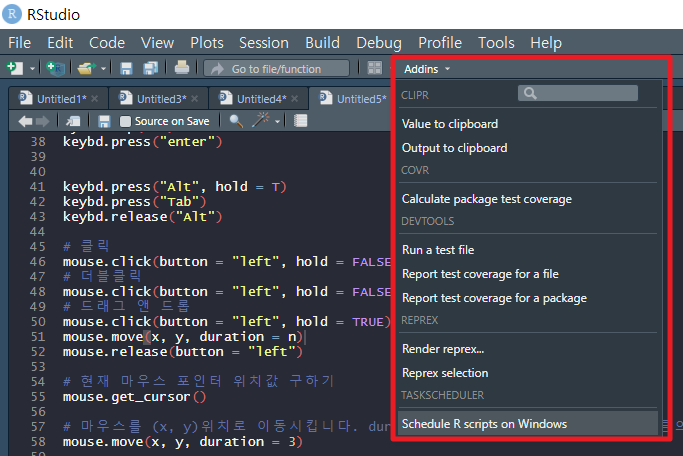This screenshot has height=456, width=683.
Task: Click the Print icon in toolbar
Action: 182,68
